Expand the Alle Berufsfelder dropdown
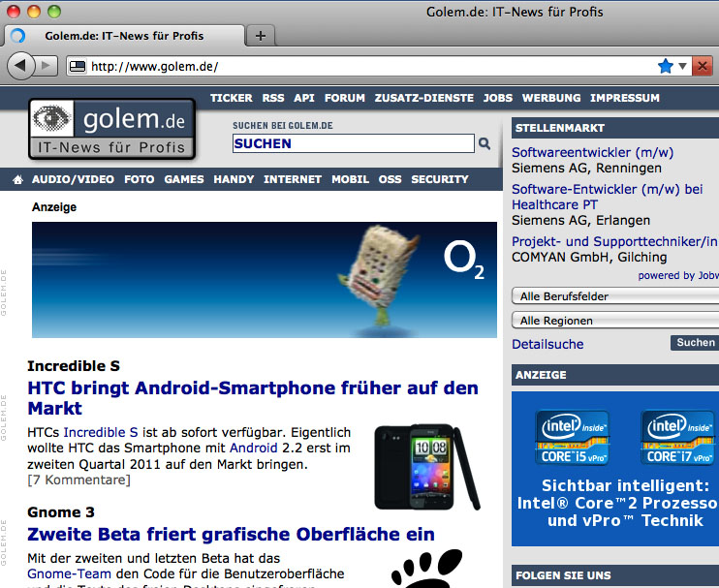 (615, 296)
